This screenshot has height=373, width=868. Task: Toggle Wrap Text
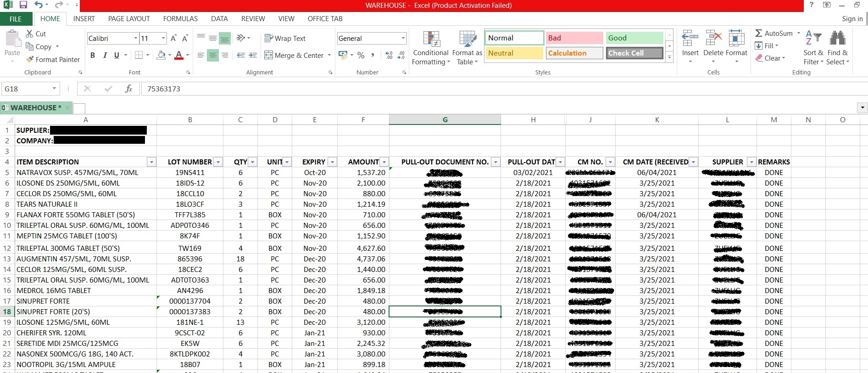pos(285,39)
